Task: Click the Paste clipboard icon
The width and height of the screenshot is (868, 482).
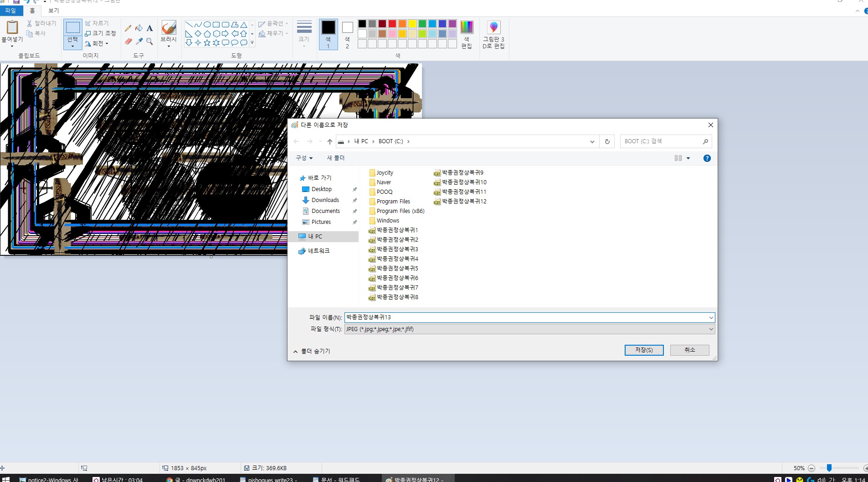Action: pos(12,28)
